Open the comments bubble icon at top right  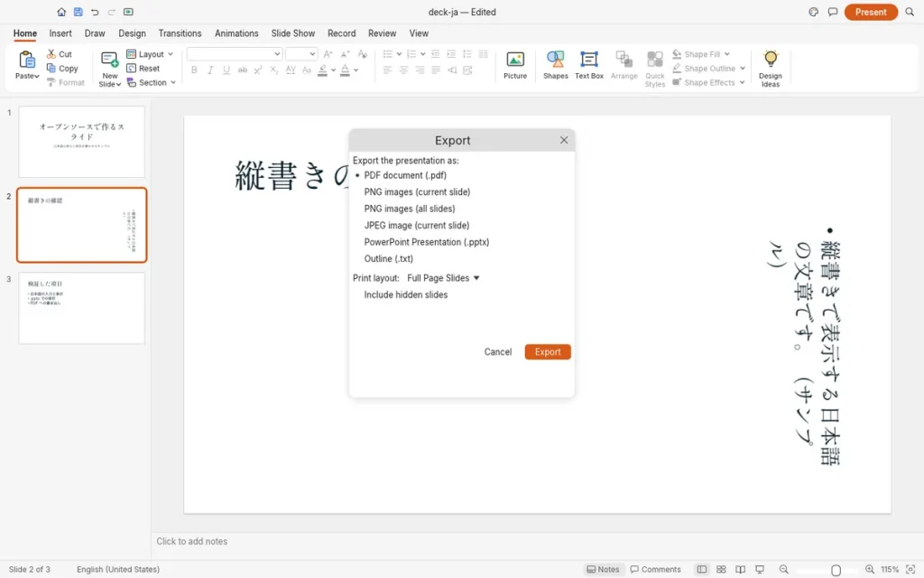pos(833,12)
